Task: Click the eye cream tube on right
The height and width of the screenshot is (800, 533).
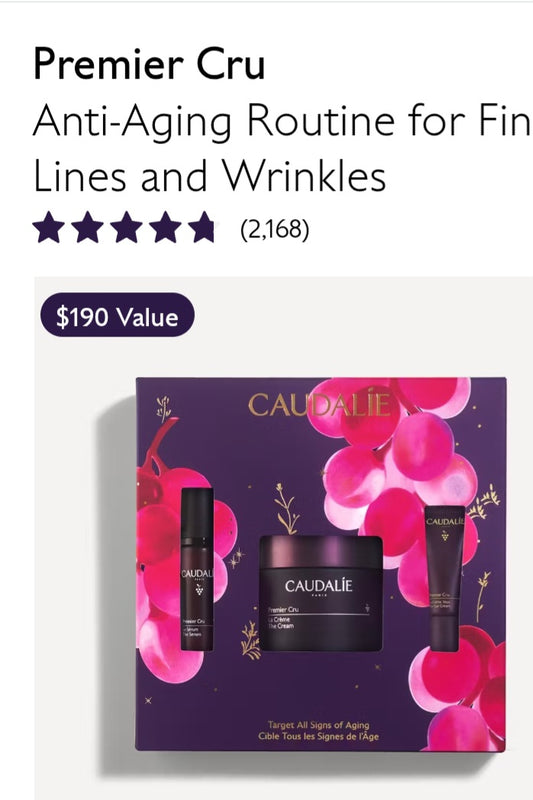Action: click(x=445, y=577)
